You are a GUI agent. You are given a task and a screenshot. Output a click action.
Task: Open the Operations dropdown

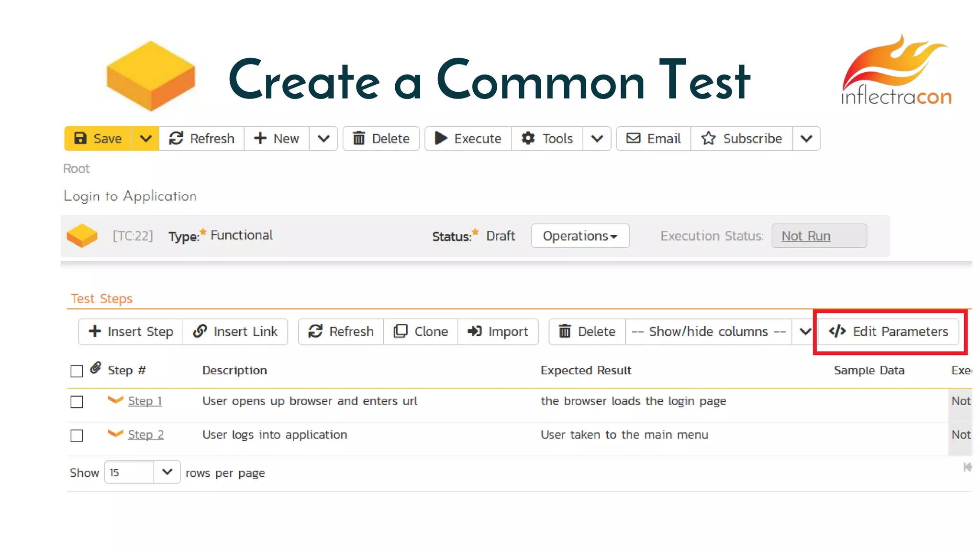click(x=580, y=236)
